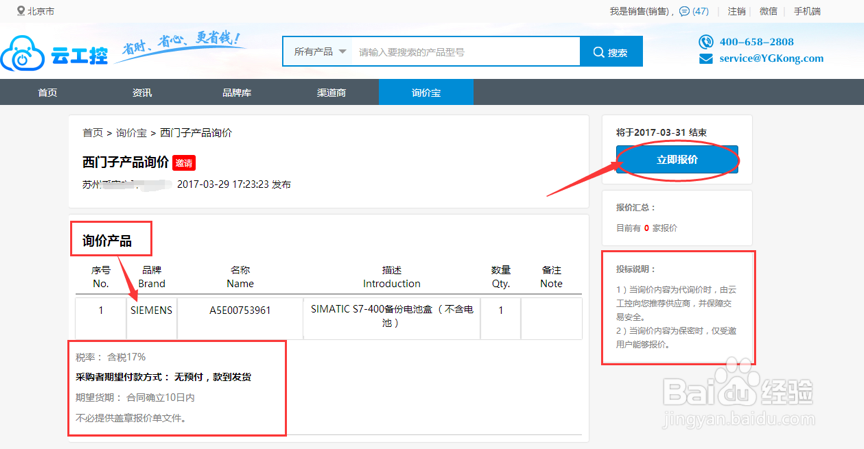Screen dimensions: 864x449
Task: Click the red 邀请 tag by the title
Action: click(x=184, y=163)
